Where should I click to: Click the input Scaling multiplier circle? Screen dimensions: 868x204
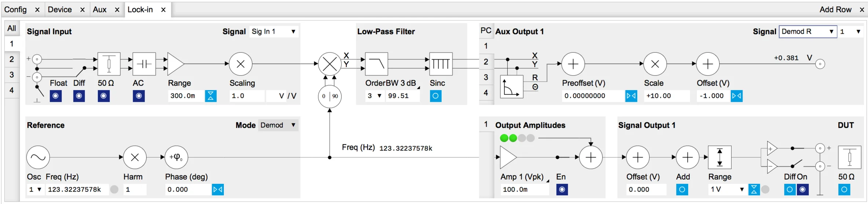point(241,64)
